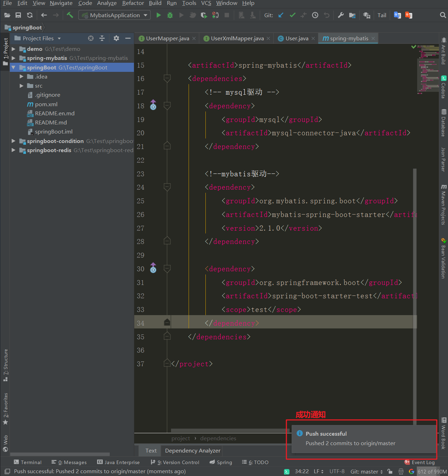Expand the springboot-condition project node
The width and height of the screenshot is (448, 476).
point(13,141)
